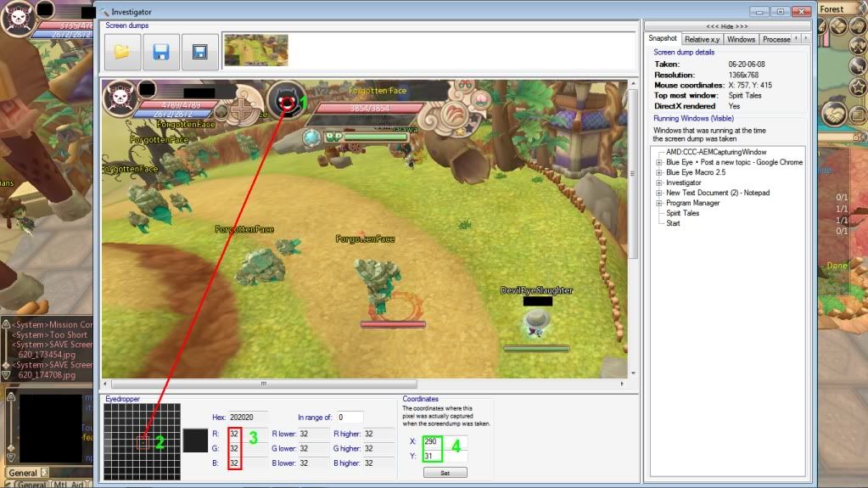Click the screen dump scroll down arrow
868x488 pixels.
click(633, 373)
